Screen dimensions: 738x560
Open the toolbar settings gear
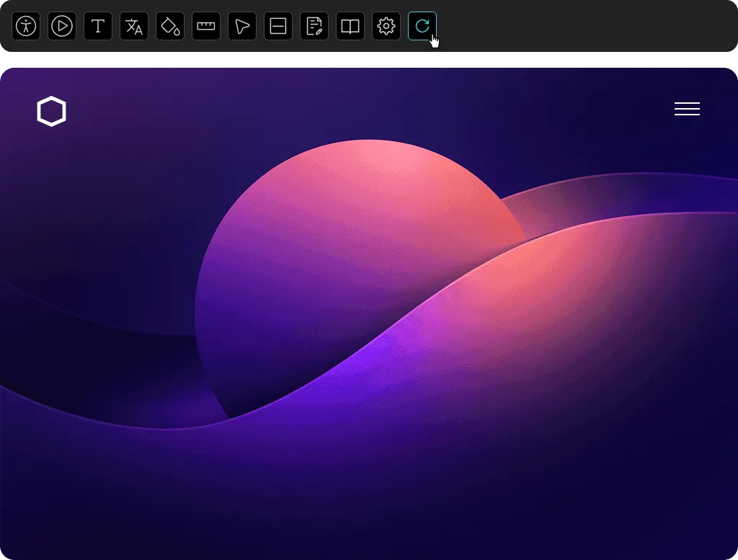(x=386, y=26)
